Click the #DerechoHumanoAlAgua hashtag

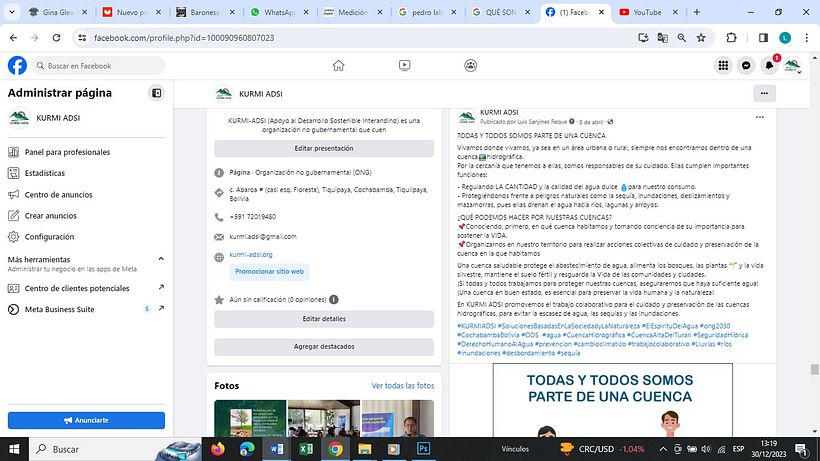[x=495, y=344]
